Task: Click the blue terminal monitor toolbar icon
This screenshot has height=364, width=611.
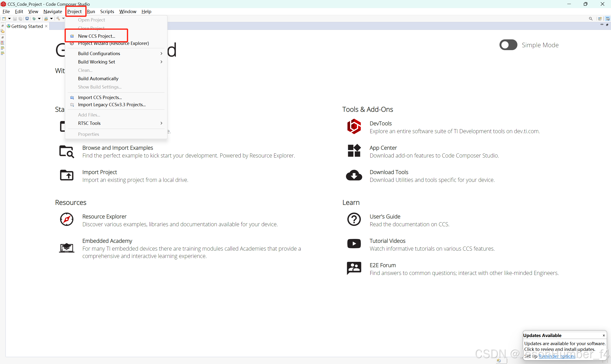Action: coord(27,19)
